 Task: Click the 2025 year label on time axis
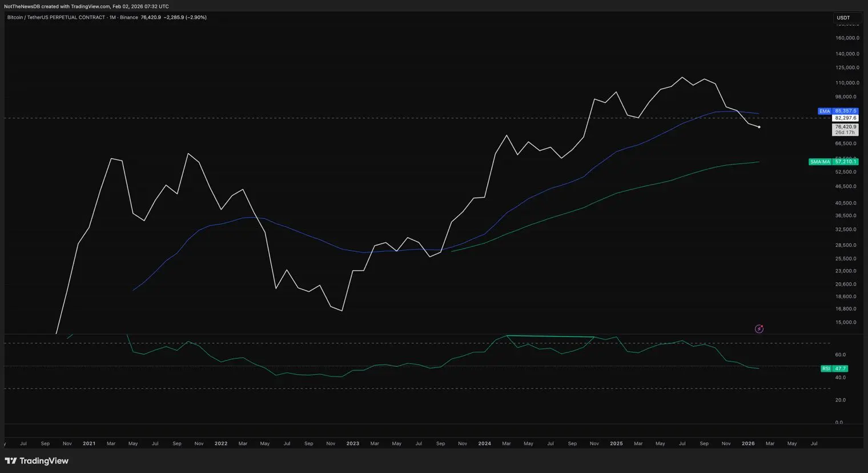616,444
